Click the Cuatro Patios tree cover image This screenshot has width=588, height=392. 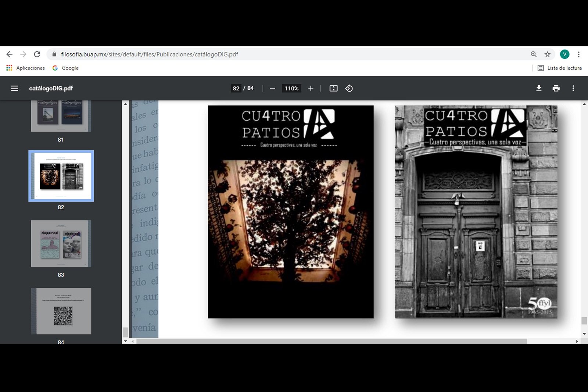click(291, 212)
